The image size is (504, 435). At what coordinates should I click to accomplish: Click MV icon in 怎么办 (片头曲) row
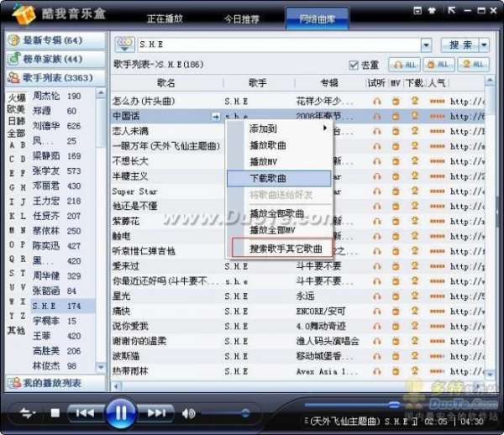[396, 102]
